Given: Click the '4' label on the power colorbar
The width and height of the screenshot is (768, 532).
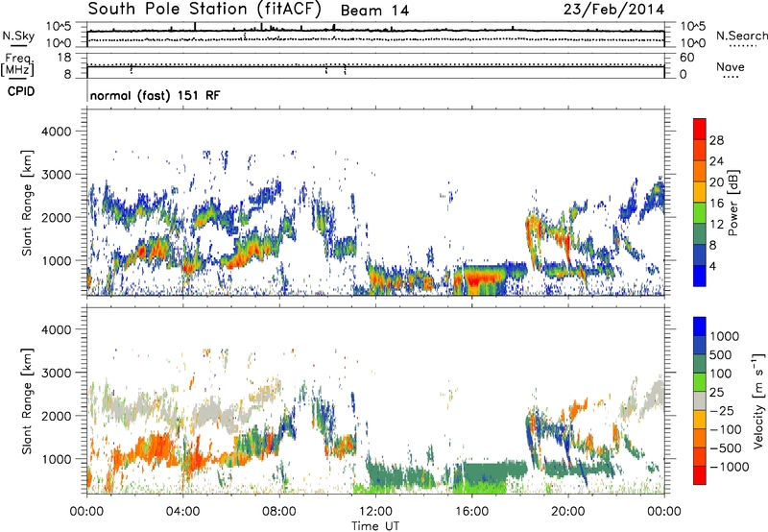Looking at the screenshot, I should click(x=712, y=266).
